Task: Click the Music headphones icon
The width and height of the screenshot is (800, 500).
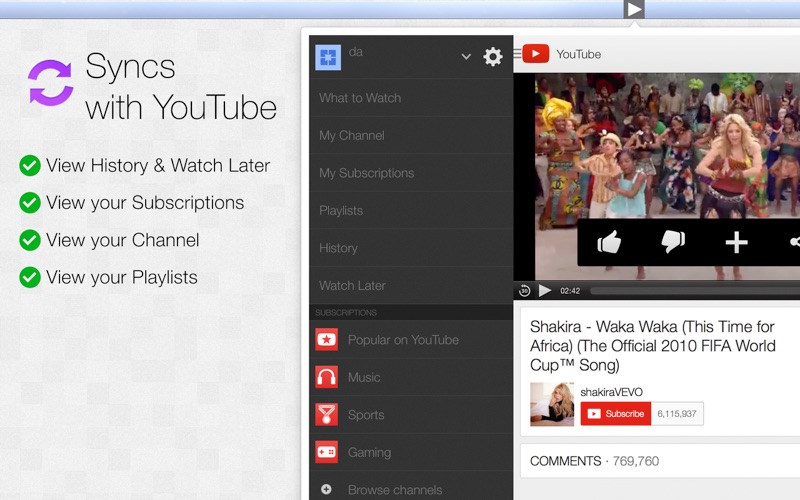Action: point(327,377)
